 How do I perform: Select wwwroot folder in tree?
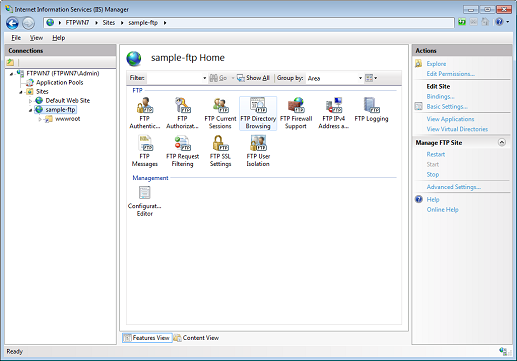[67, 119]
